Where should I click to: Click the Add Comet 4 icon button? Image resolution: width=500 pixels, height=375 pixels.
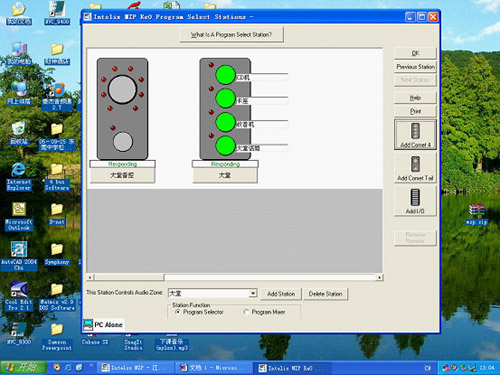pyautogui.click(x=415, y=135)
